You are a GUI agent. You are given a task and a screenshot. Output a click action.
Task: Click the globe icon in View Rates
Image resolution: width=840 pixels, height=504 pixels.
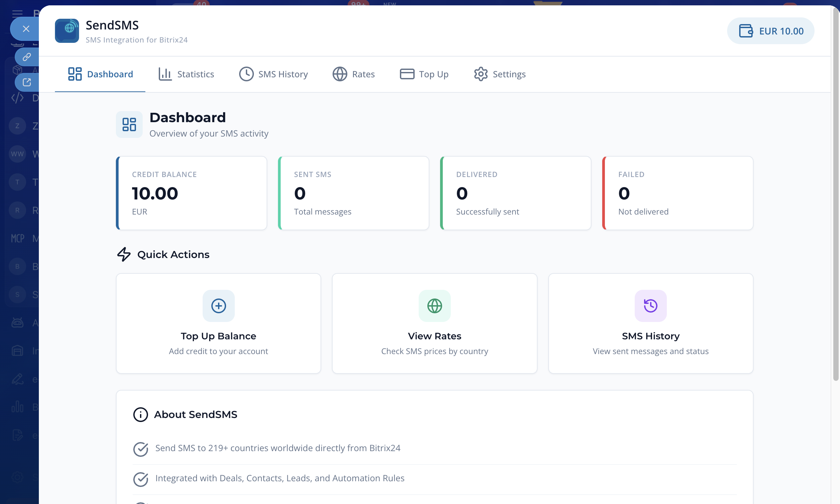click(x=434, y=306)
